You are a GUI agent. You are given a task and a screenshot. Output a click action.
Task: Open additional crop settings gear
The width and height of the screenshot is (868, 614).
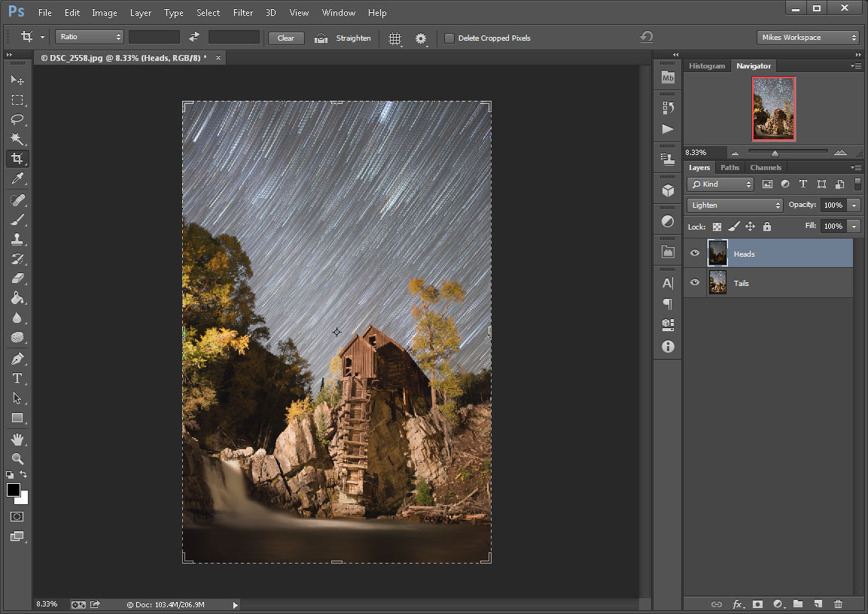(421, 38)
